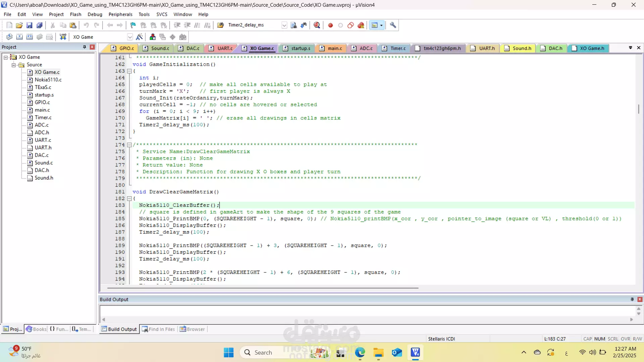Open the Functions panel tab

point(59,329)
